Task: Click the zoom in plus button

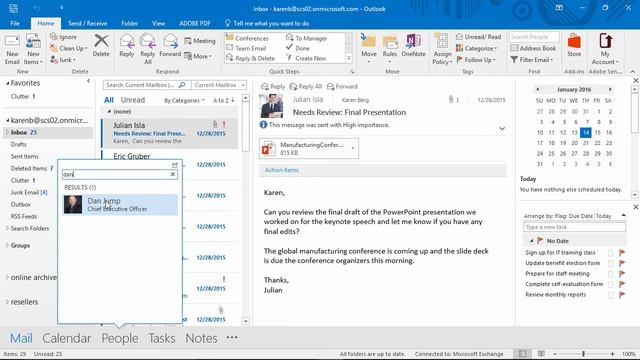Action: click(x=612, y=354)
